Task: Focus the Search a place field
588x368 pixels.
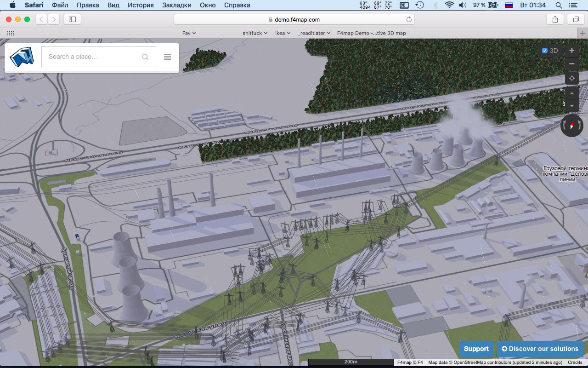Action: click(x=92, y=57)
